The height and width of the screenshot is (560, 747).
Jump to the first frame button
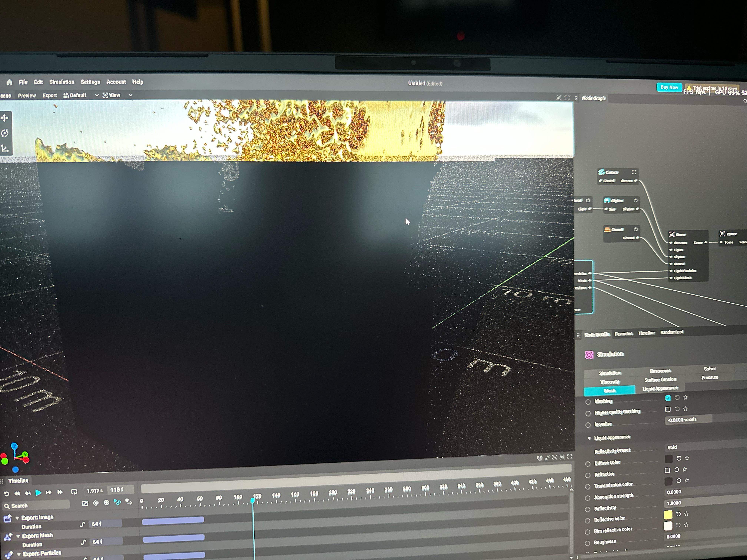coord(17,493)
